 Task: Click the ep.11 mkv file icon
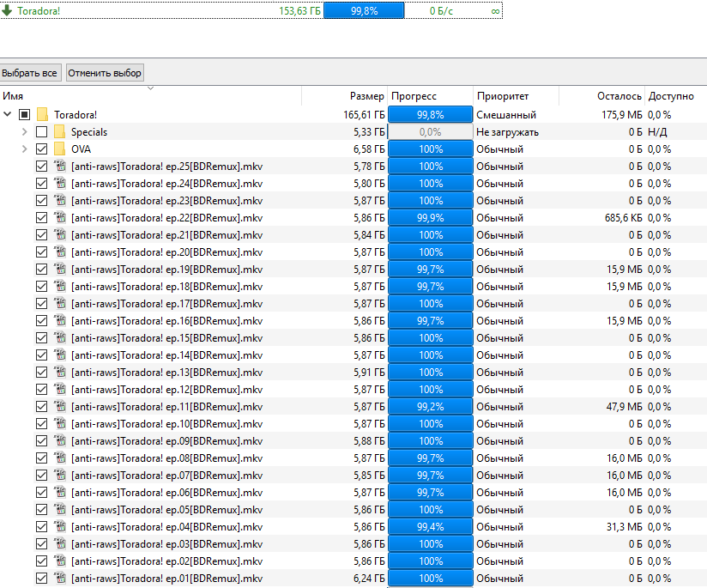[x=60, y=406]
